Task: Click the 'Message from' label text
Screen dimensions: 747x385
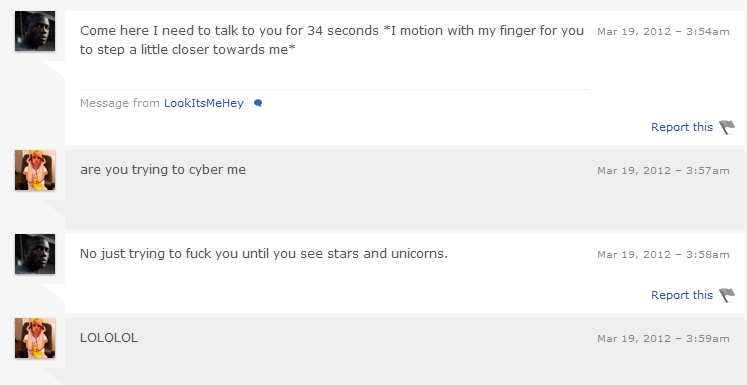Action: 120,103
